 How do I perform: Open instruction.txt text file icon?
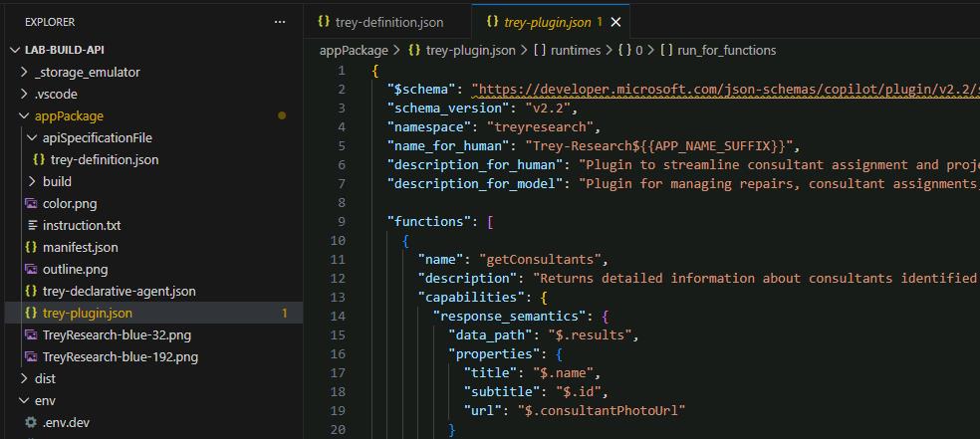[x=33, y=225]
